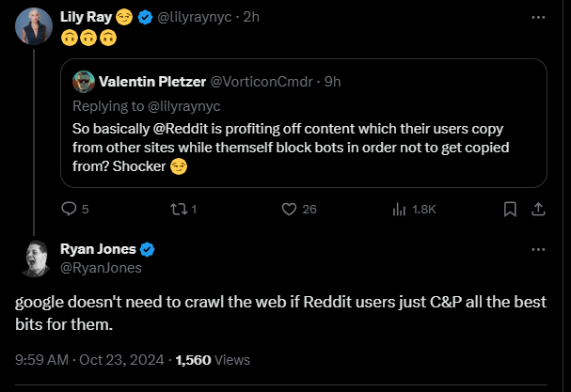Click the reply icon under Lily Ray's post
Image resolution: width=571 pixels, height=392 pixels.
pyautogui.click(x=68, y=209)
